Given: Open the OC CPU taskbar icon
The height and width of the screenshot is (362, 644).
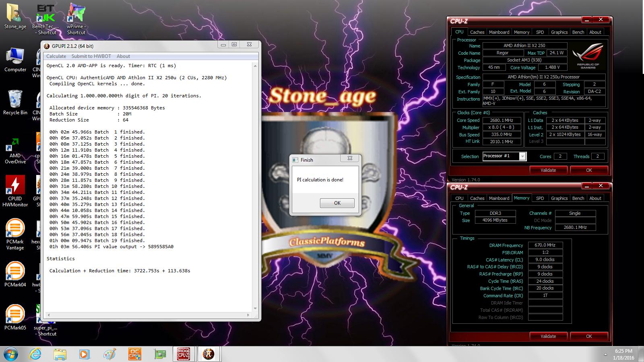Looking at the screenshot, I should click(x=134, y=354).
